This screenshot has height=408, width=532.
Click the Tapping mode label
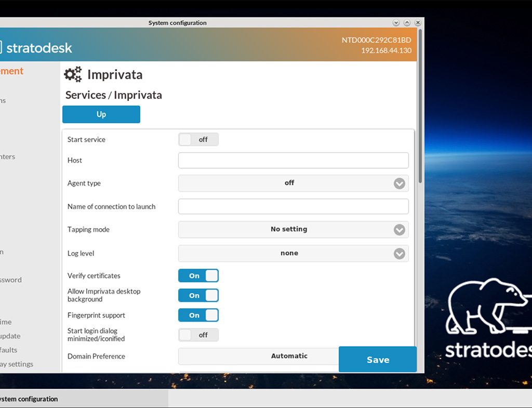[88, 229]
